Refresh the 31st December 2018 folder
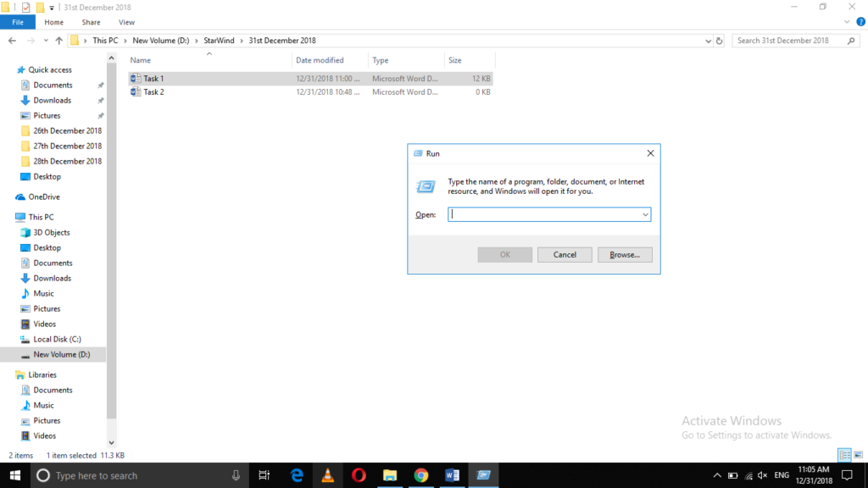This screenshot has height=488, width=868. click(719, 41)
